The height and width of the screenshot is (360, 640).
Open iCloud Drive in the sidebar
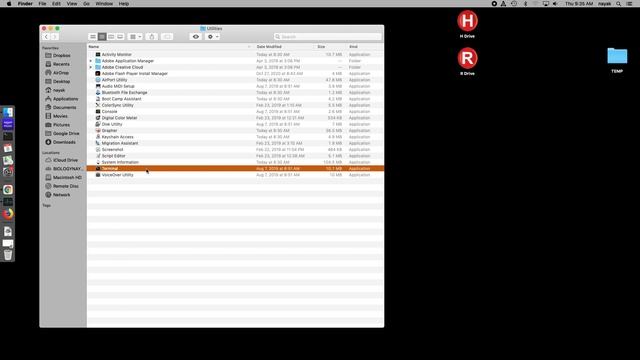(x=61, y=160)
